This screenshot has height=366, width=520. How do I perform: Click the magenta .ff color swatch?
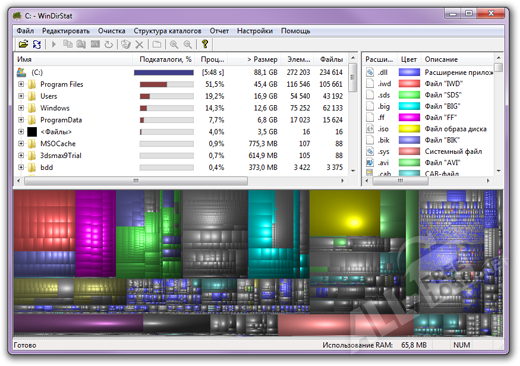[409, 117]
